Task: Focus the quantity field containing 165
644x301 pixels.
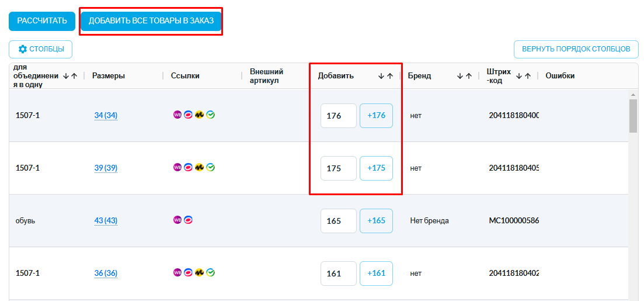Action: (339, 221)
